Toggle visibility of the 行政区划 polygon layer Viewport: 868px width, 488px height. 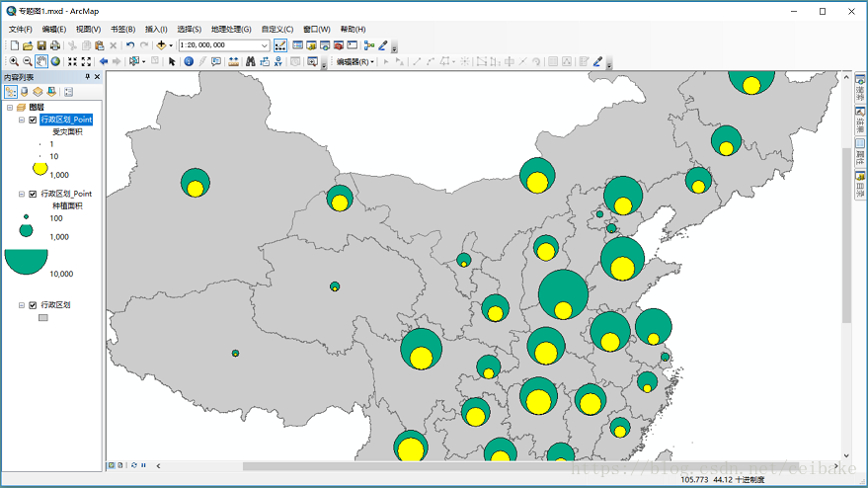(33, 305)
